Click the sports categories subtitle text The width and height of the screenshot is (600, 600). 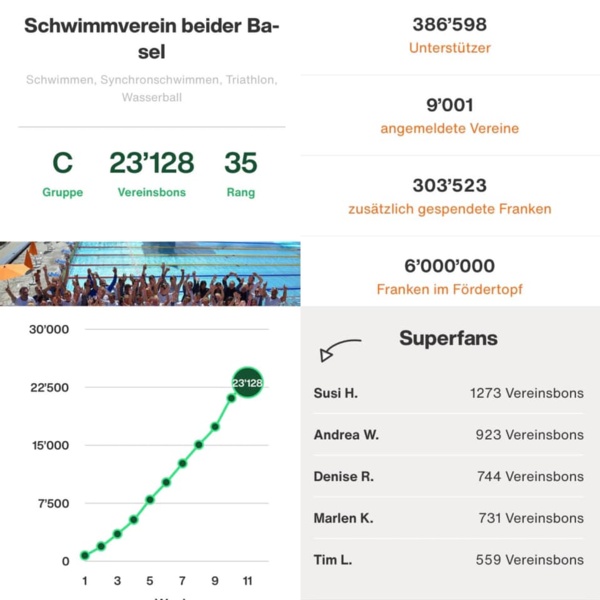[x=151, y=88]
